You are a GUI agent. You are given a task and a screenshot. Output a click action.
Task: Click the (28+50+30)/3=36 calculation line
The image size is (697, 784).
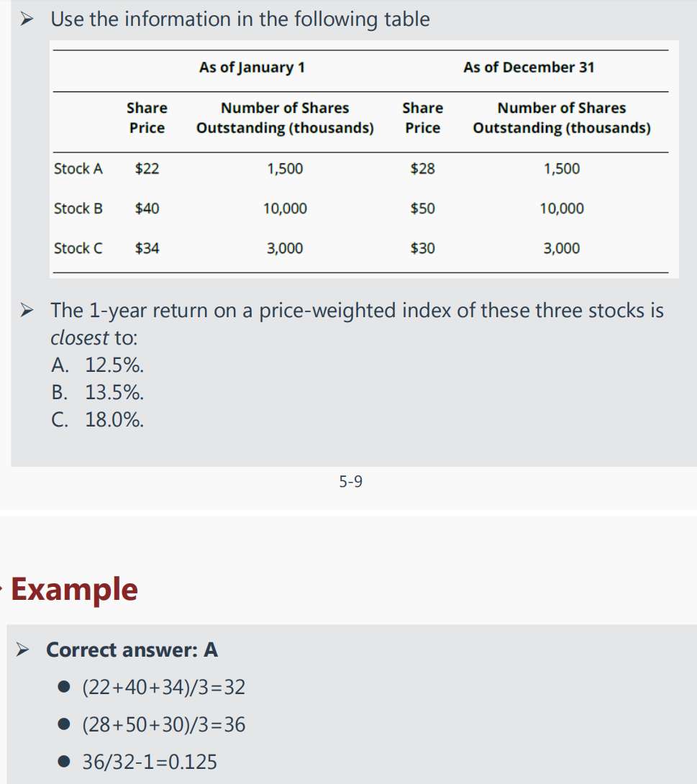point(164,725)
